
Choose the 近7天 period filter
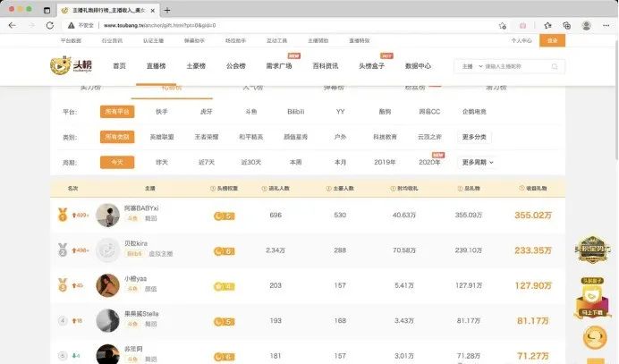coord(208,162)
